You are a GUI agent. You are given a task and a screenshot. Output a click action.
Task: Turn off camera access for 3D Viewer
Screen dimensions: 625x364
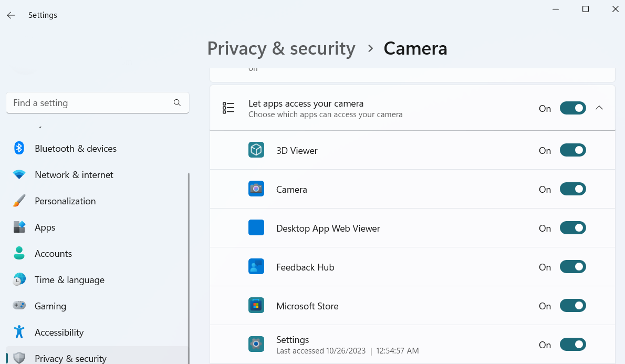pos(572,150)
